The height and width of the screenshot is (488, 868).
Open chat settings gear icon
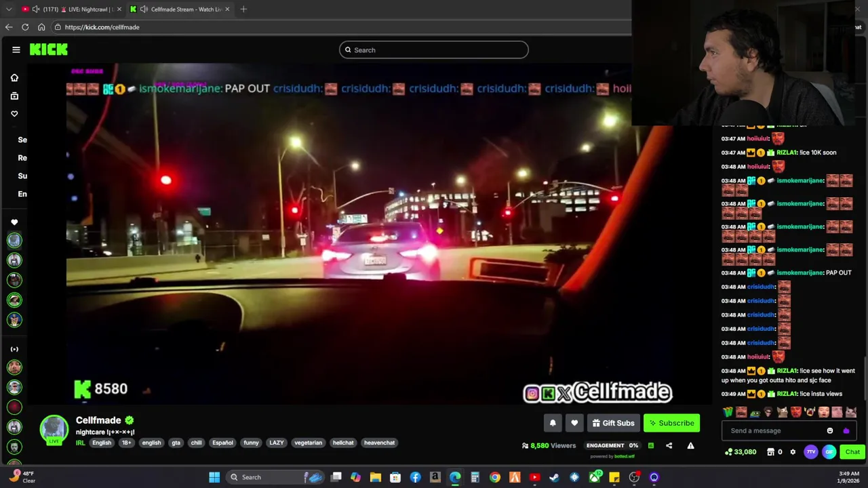pyautogui.click(x=793, y=452)
